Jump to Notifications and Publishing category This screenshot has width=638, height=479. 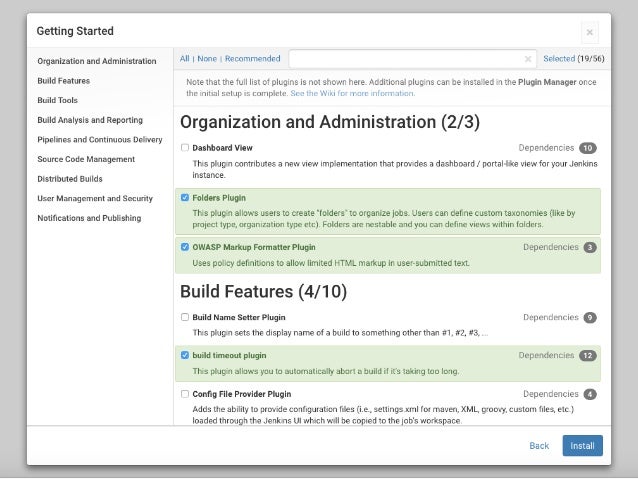[x=89, y=218]
